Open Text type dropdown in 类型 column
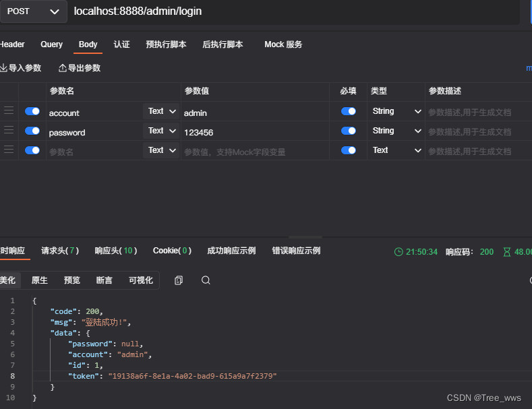Image resolution: width=532 pixels, height=409 pixels. [x=396, y=150]
